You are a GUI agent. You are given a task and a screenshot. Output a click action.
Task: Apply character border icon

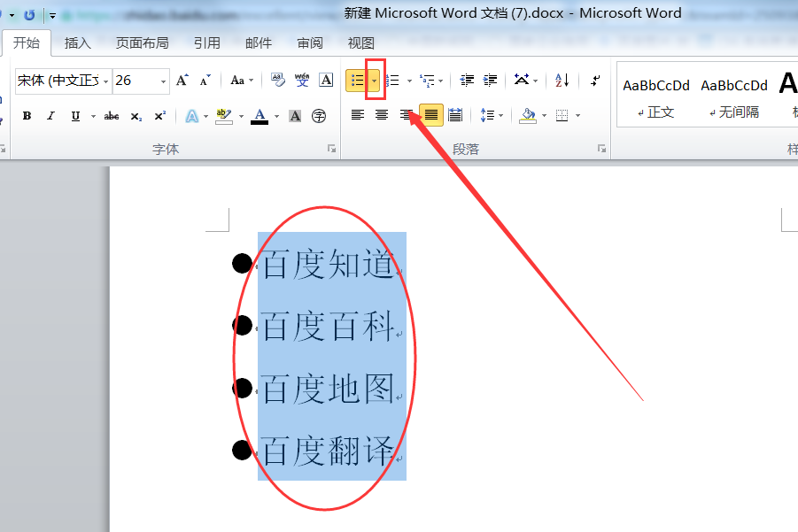click(326, 80)
